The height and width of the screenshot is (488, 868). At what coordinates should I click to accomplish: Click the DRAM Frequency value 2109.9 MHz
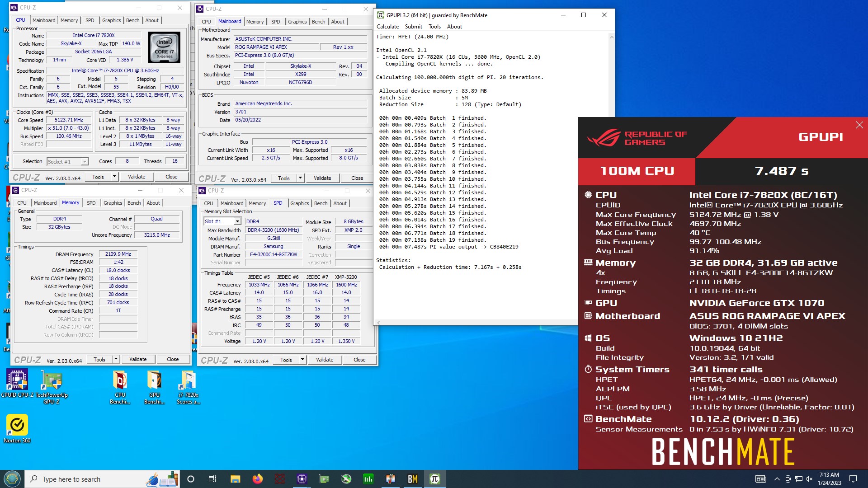pos(118,254)
